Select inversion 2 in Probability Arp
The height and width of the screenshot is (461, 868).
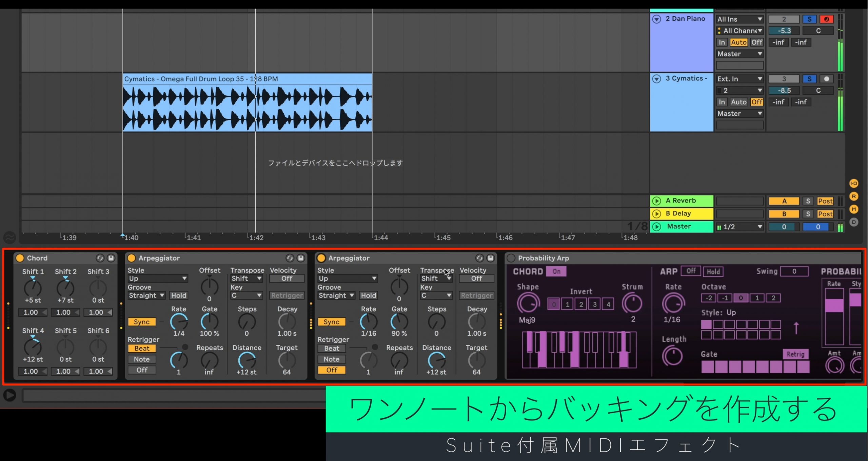pyautogui.click(x=581, y=304)
